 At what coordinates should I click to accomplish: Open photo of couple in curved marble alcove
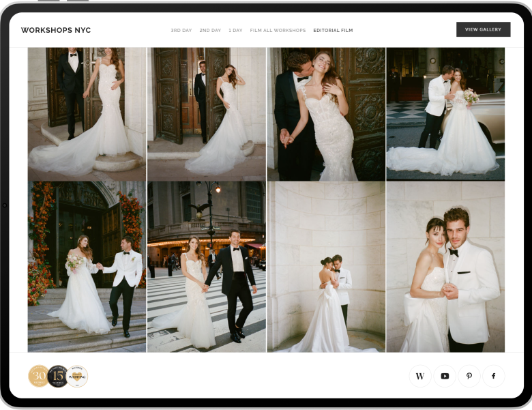click(326, 266)
